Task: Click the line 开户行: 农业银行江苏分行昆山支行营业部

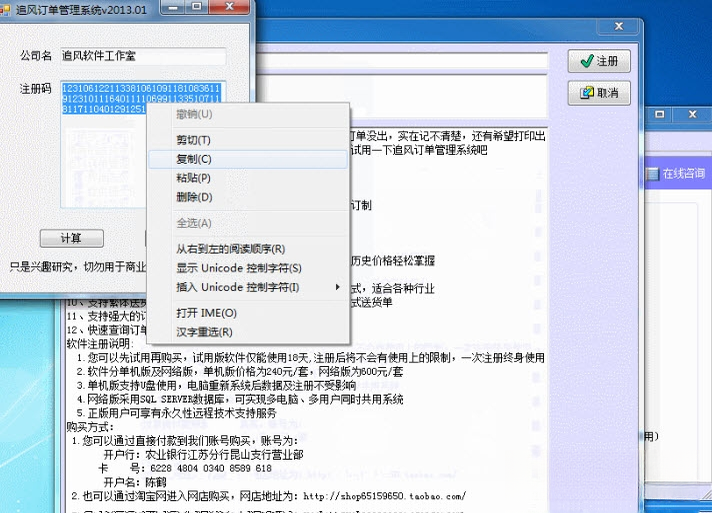Action: (x=203, y=454)
